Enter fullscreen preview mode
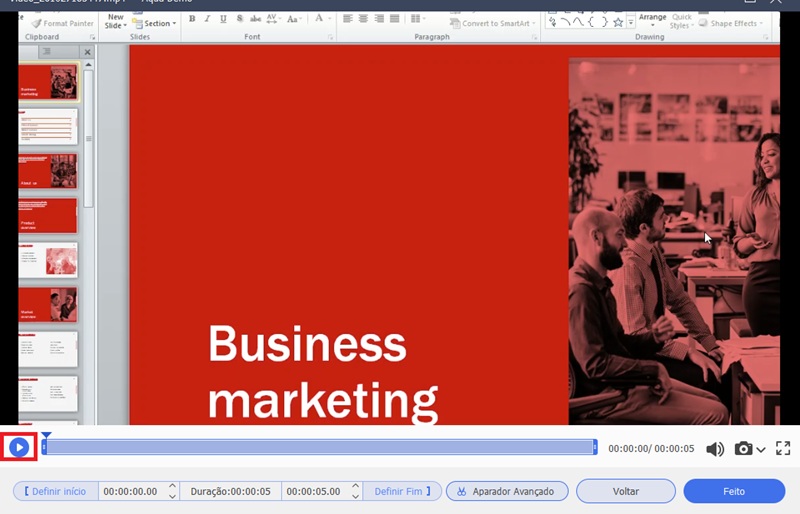Image resolution: width=800 pixels, height=514 pixels. (x=783, y=448)
